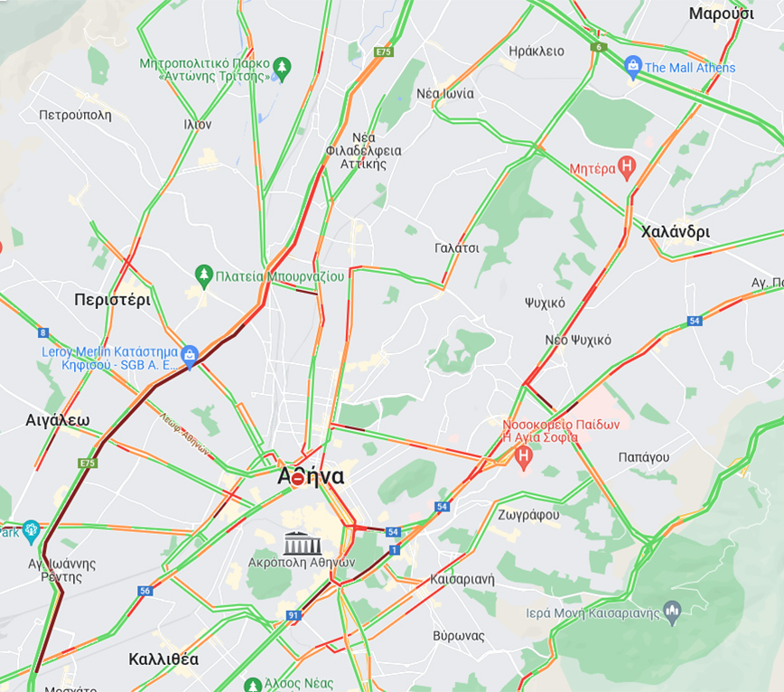Click the route 91 road shield

[294, 615]
